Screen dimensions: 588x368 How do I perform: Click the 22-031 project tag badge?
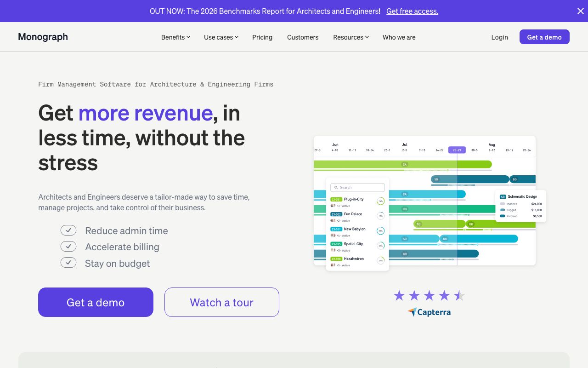click(336, 199)
